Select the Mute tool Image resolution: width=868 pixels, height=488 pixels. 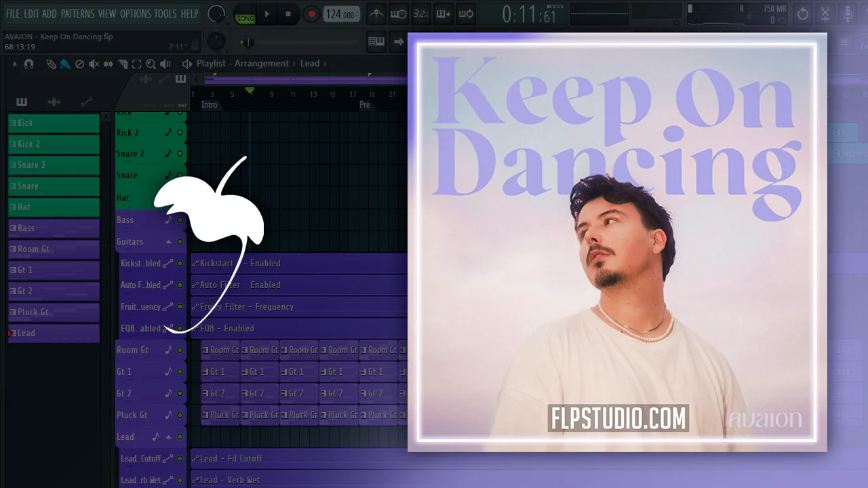point(94,64)
